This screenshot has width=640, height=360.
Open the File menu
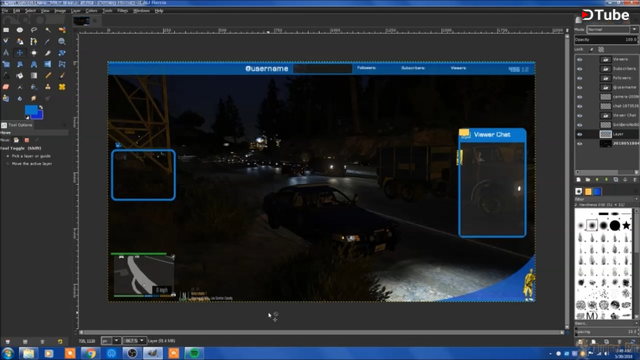click(x=5, y=11)
